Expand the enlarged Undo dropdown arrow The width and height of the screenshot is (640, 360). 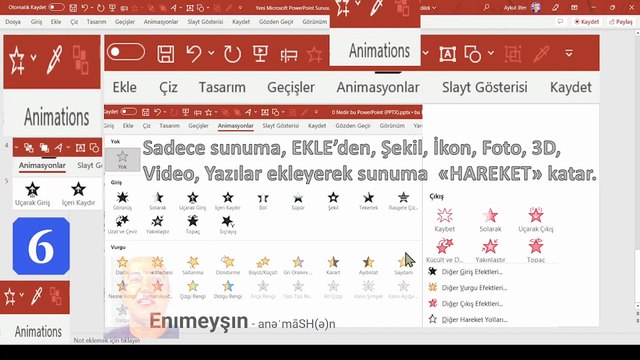211,53
